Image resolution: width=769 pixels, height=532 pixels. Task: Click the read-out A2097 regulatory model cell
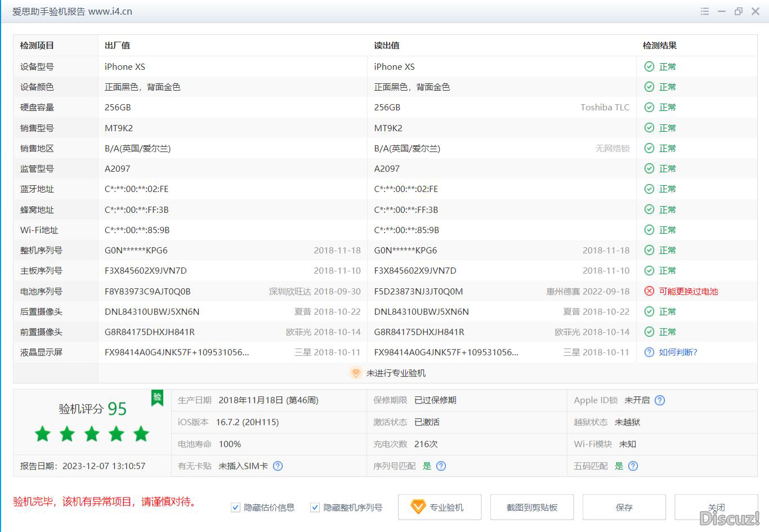point(387,168)
